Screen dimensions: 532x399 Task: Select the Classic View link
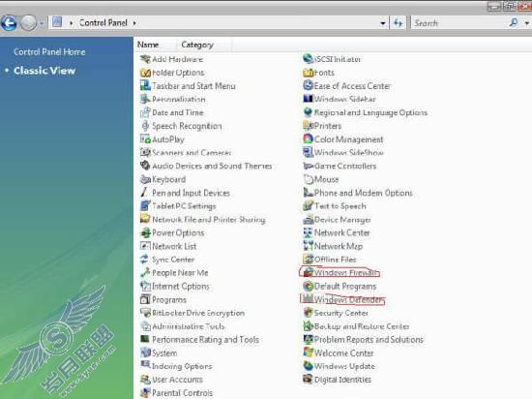(x=44, y=71)
